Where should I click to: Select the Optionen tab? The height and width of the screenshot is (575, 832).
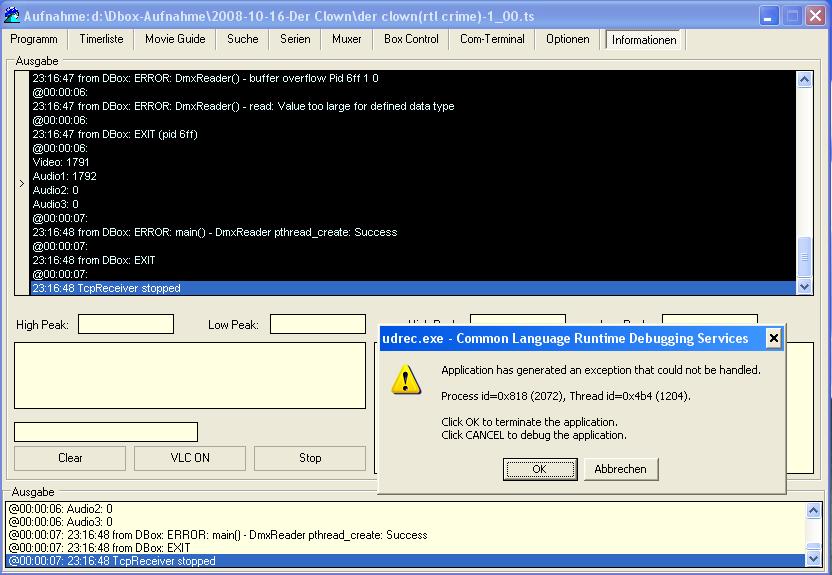pyautogui.click(x=567, y=39)
